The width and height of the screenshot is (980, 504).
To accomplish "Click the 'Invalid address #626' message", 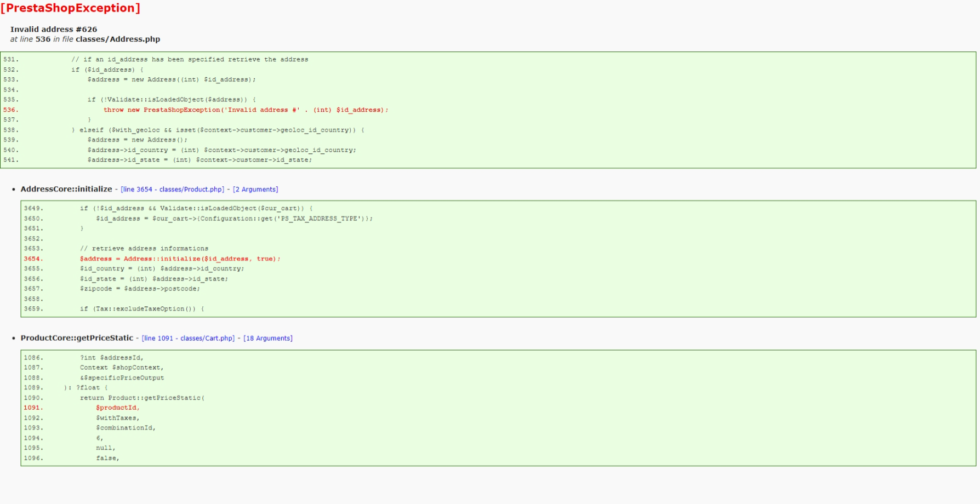I will (x=54, y=30).
